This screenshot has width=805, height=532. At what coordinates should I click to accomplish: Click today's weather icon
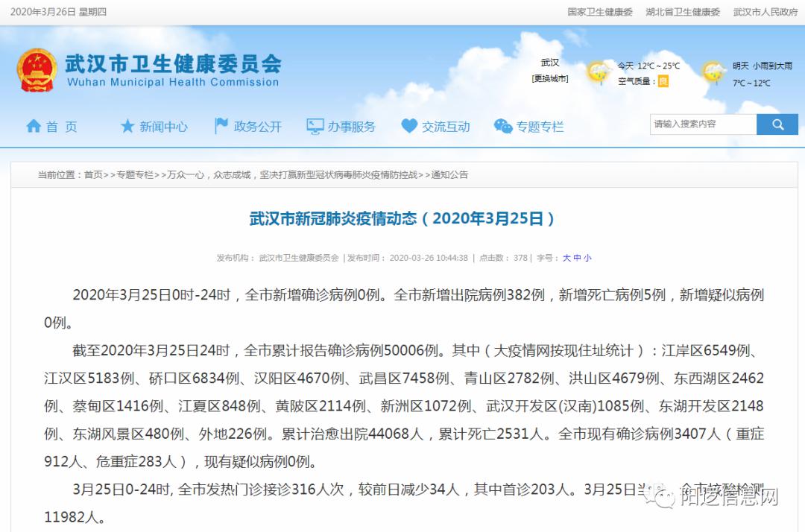click(x=598, y=72)
